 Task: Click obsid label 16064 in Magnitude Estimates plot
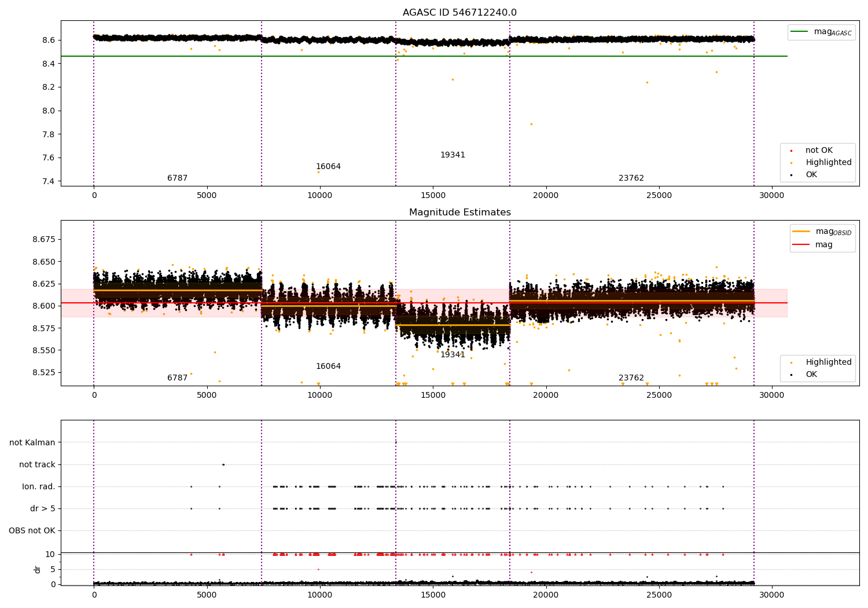click(328, 367)
